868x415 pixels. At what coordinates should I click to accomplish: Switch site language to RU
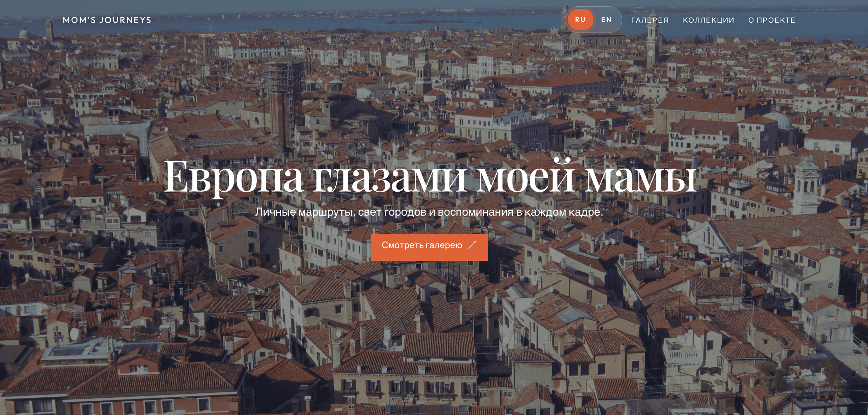pyautogui.click(x=580, y=20)
